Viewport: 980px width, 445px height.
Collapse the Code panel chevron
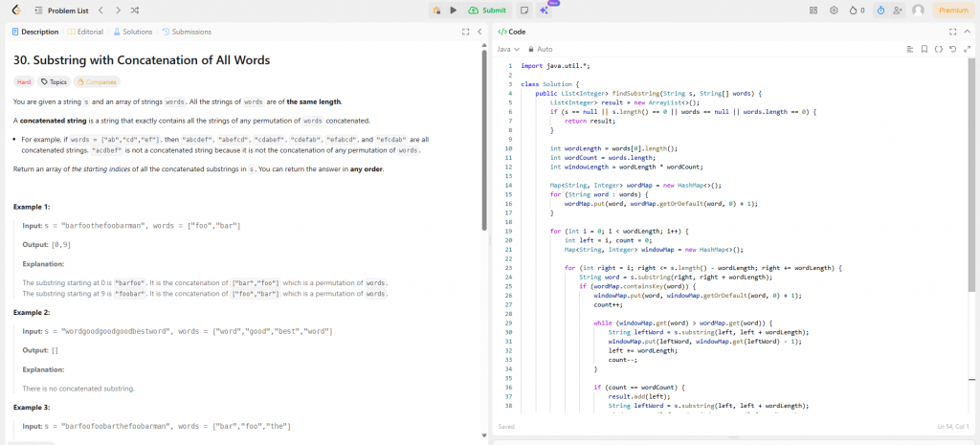click(x=967, y=32)
